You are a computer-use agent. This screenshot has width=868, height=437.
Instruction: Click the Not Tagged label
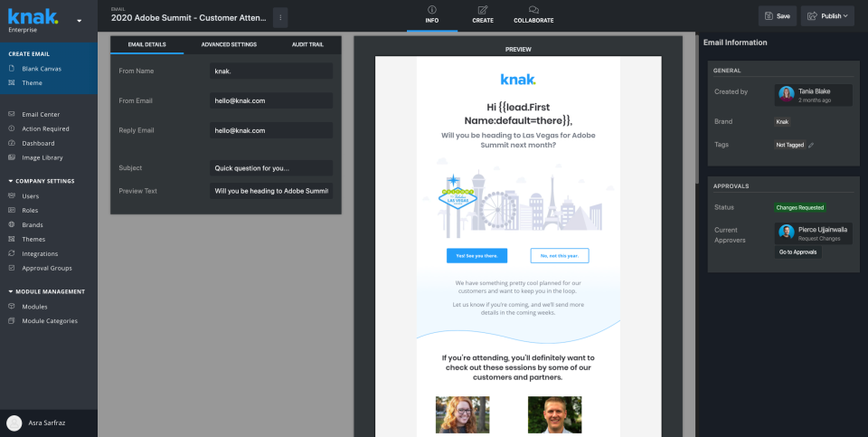(790, 145)
